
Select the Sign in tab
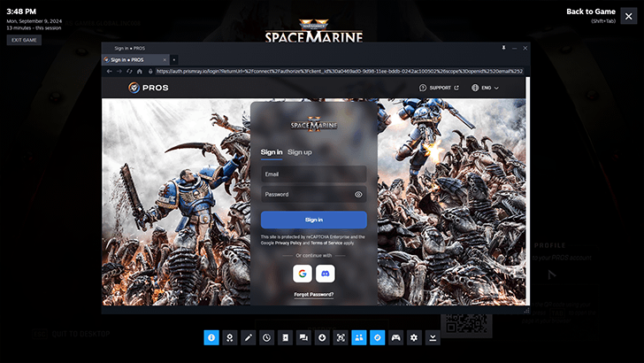click(x=272, y=152)
